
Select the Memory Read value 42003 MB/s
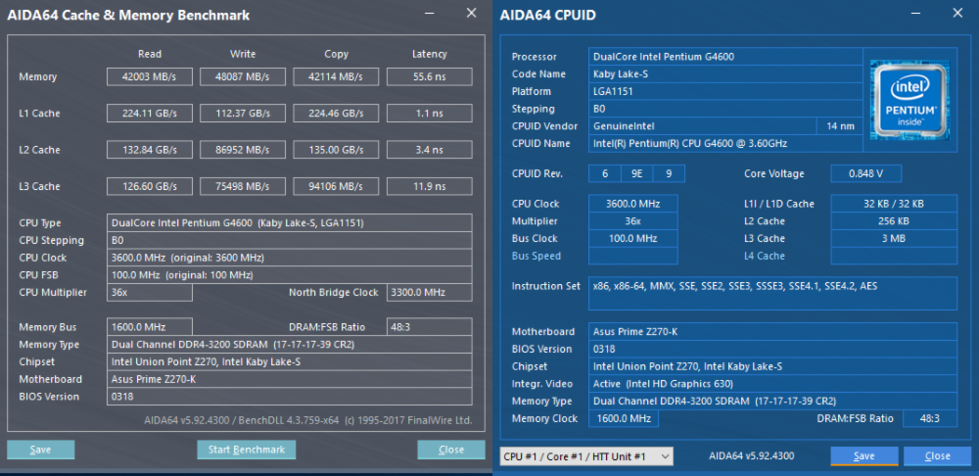click(149, 77)
